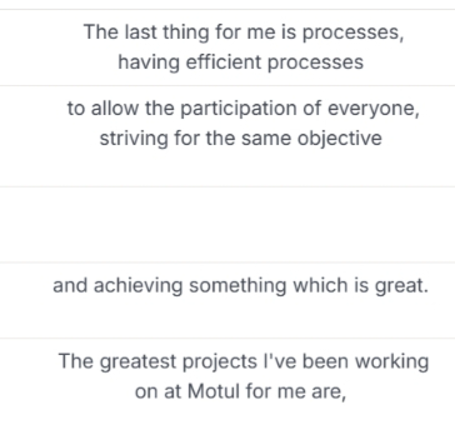Click the subtitle "and achieving something which is great."

(241, 286)
